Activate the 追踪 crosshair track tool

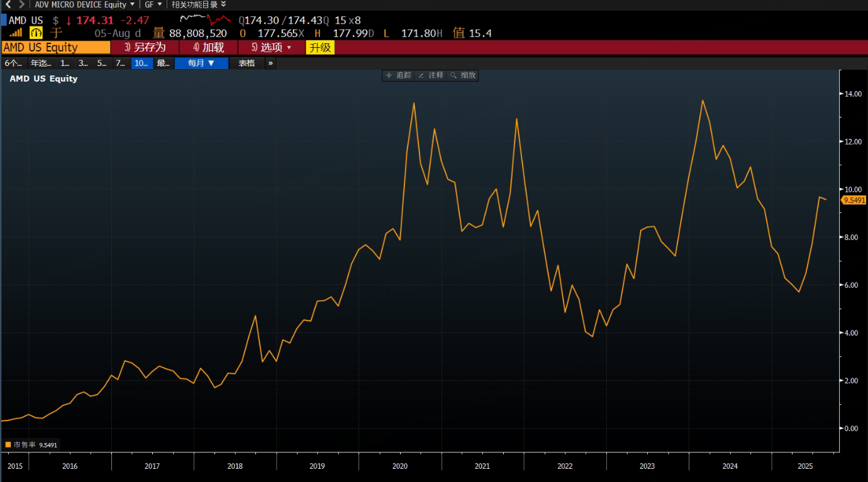click(398, 75)
